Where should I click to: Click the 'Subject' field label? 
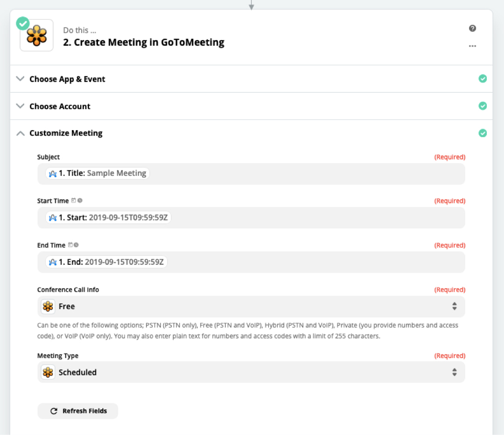click(x=49, y=157)
